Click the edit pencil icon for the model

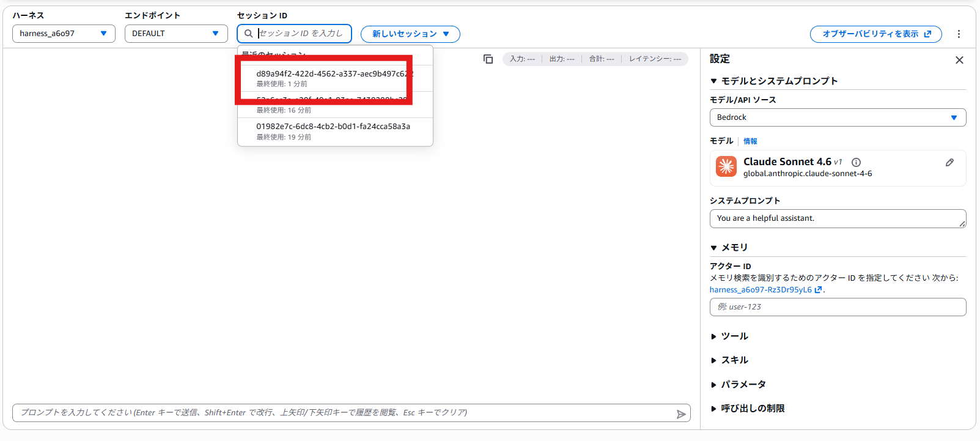[x=949, y=162]
